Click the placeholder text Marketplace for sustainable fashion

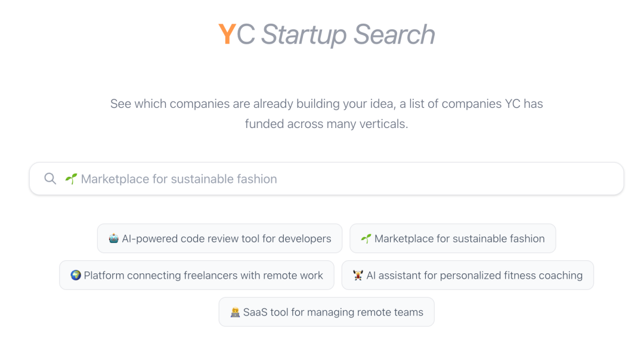coord(179,179)
